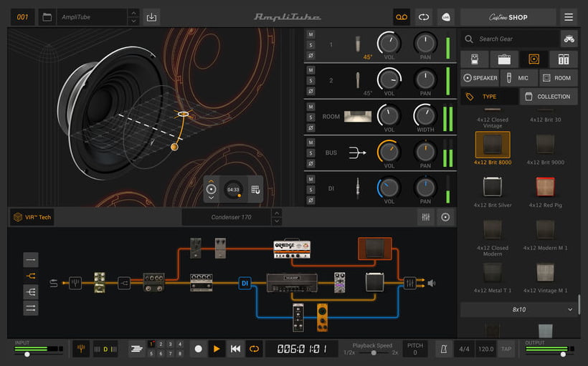Select previous microphone model arrow
The height and width of the screenshot is (366, 588).
point(277,213)
